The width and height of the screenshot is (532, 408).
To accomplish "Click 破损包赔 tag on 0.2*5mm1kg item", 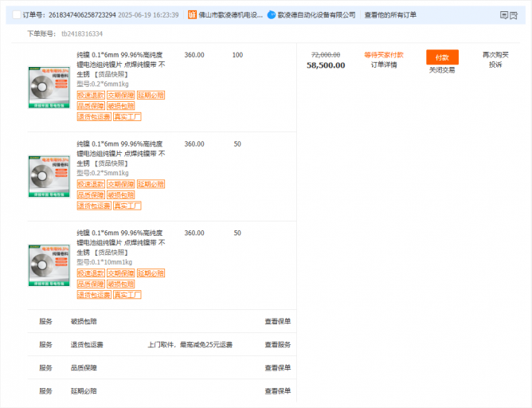I will click(121, 194).
